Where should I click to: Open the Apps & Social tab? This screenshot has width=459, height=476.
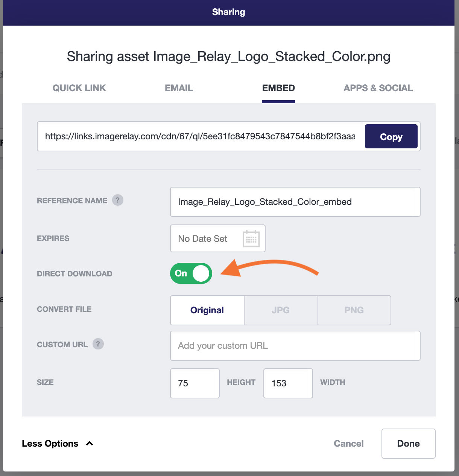click(378, 88)
